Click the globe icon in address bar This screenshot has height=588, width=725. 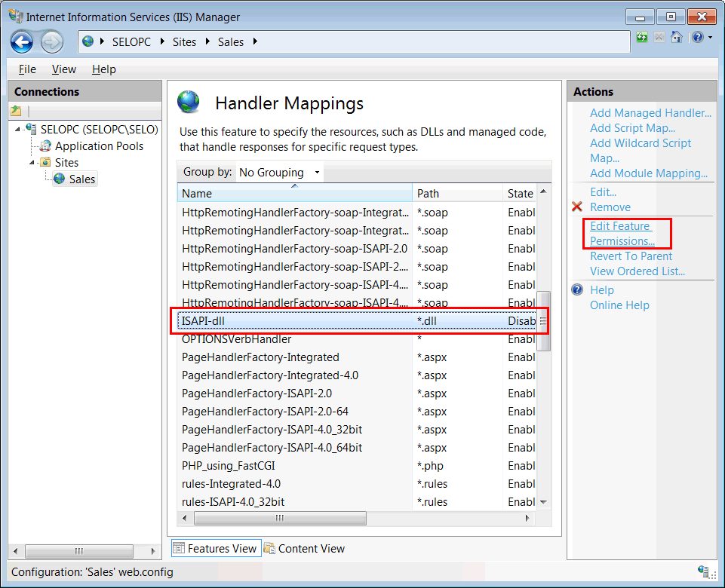click(x=88, y=41)
